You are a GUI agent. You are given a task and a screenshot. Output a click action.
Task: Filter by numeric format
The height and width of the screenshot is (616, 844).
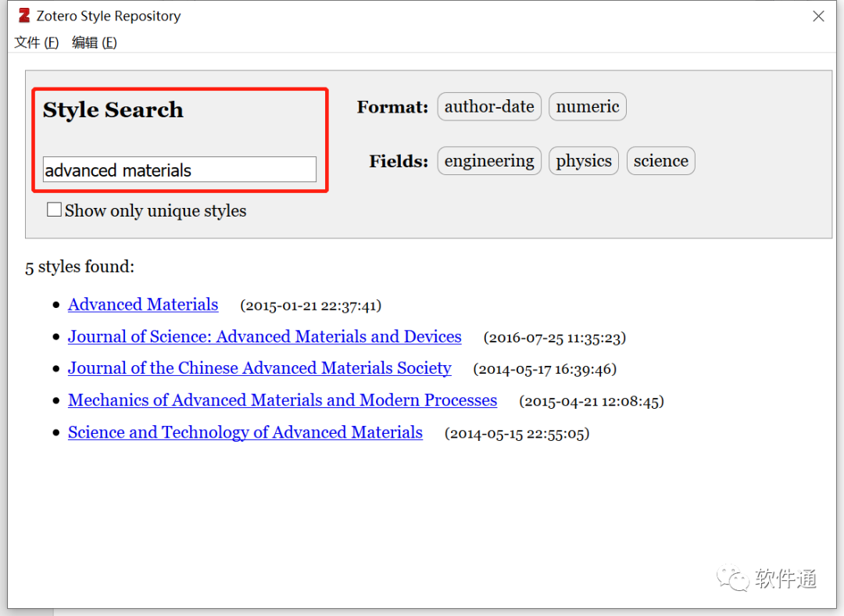(x=587, y=106)
